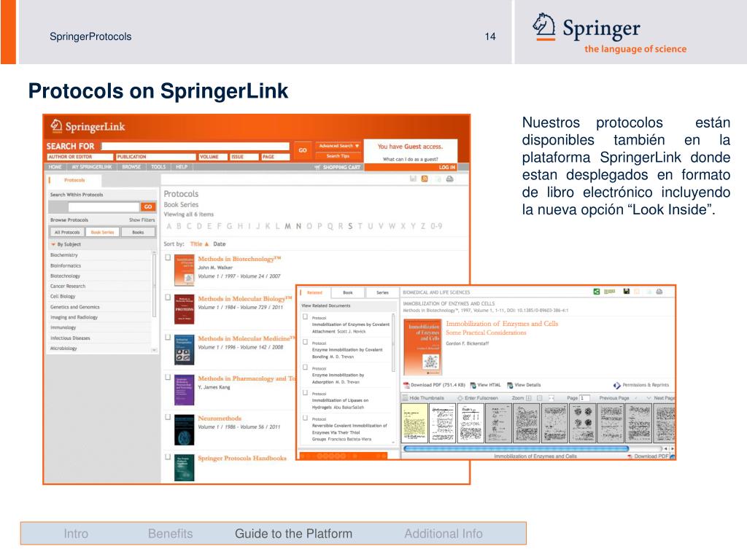Check the box beside Springer Protocols Handbooks
Viewport: 747px width, 560px height.
click(x=168, y=457)
